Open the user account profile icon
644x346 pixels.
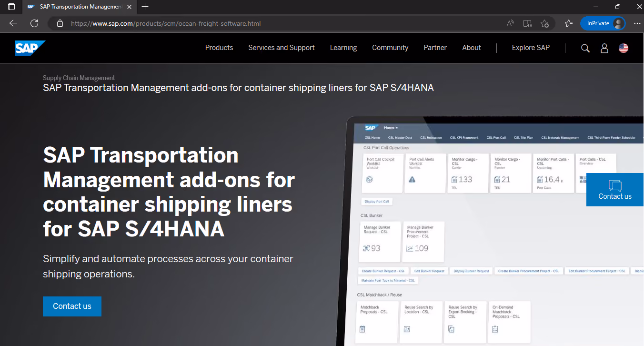point(604,48)
